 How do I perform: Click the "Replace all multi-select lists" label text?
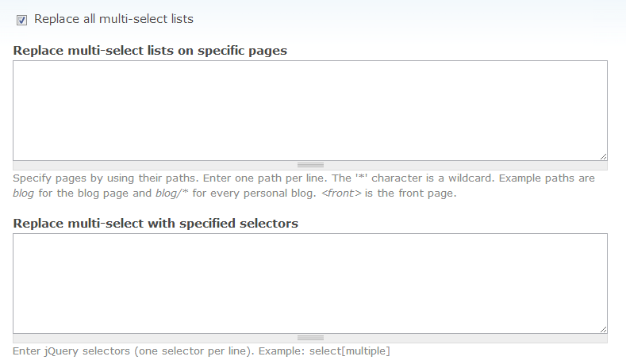click(113, 19)
